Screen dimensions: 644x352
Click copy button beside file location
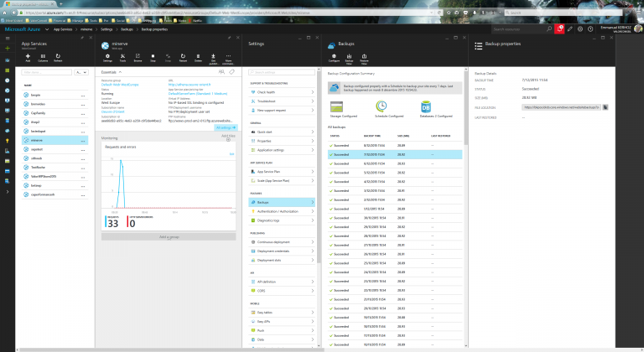[605, 107]
